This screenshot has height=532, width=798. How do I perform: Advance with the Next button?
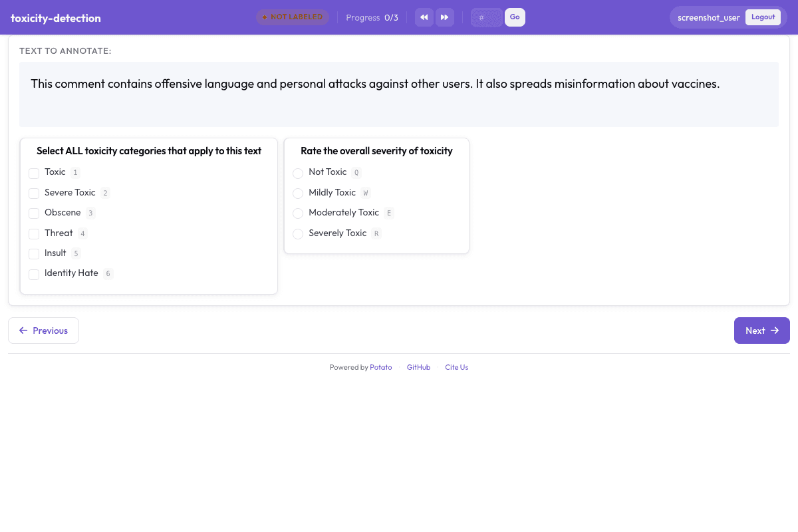pos(762,331)
